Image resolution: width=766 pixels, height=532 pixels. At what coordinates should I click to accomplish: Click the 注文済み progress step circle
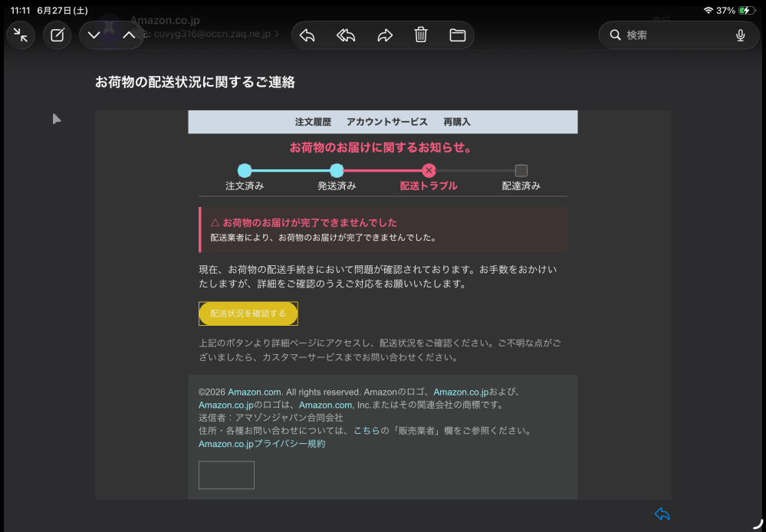pyautogui.click(x=245, y=170)
